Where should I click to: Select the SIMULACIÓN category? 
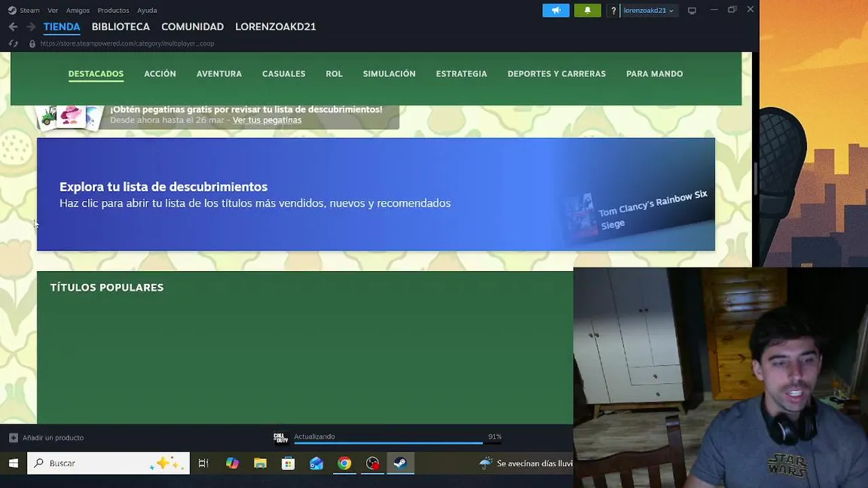pyautogui.click(x=389, y=74)
